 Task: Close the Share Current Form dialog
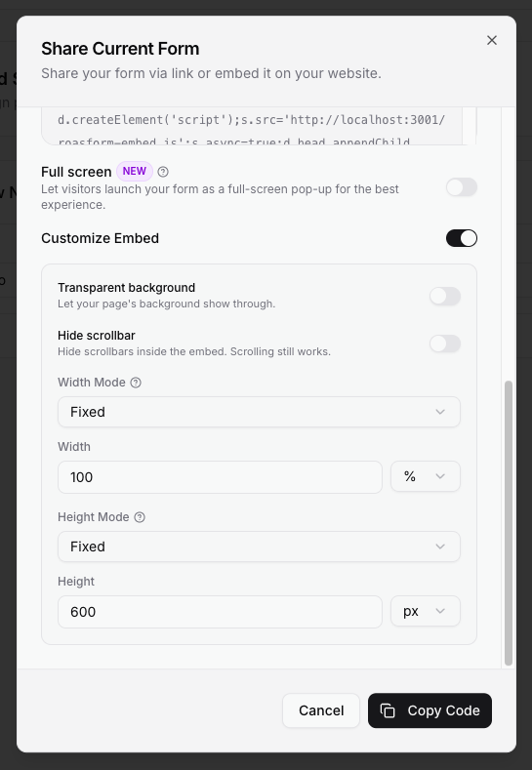click(x=492, y=40)
